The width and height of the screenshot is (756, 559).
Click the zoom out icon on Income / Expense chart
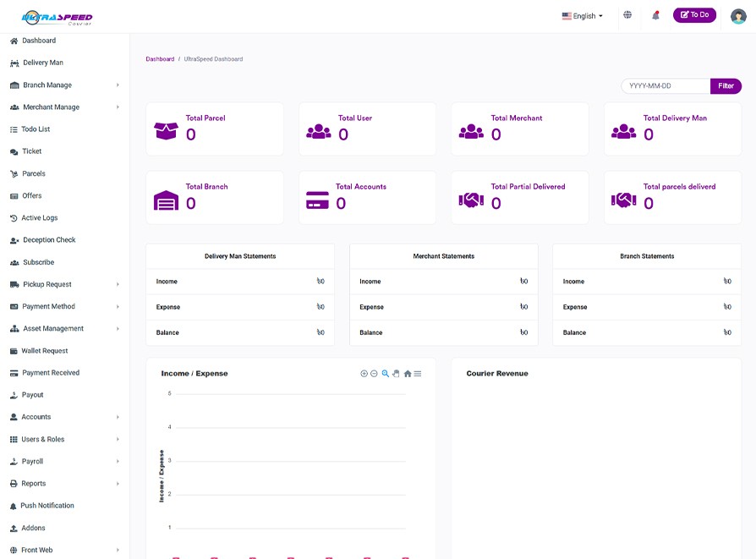(x=374, y=374)
